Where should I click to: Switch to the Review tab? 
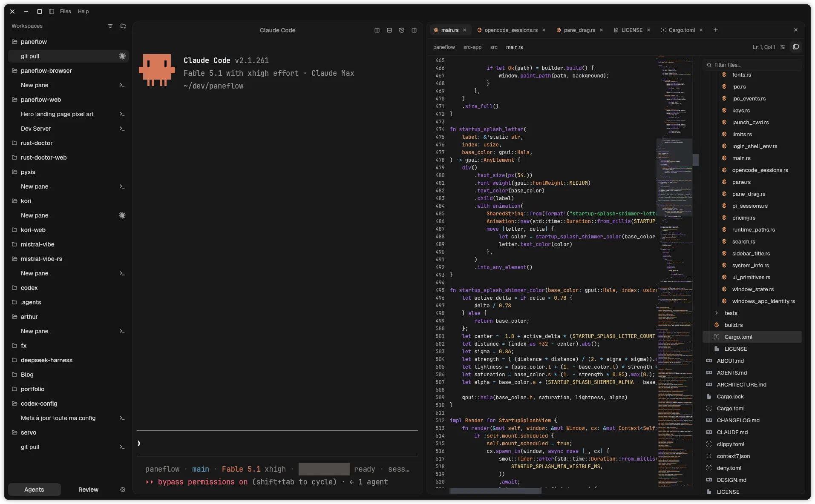click(88, 490)
